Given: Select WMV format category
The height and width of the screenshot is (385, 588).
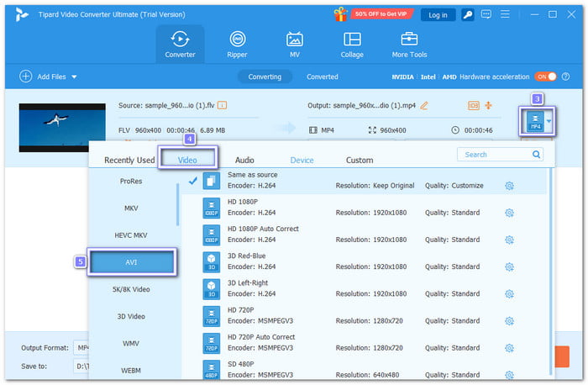Looking at the screenshot, I should (x=131, y=343).
